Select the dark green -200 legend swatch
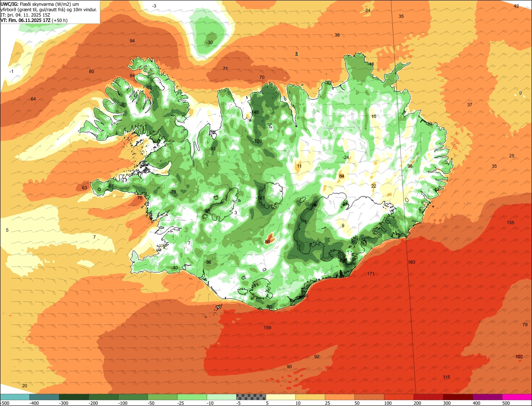This screenshot has height=406, width=532. click(103, 397)
